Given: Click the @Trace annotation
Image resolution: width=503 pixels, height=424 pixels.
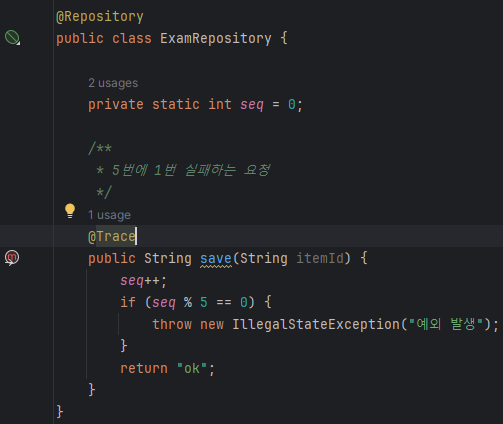Looking at the screenshot, I should pos(112,236).
